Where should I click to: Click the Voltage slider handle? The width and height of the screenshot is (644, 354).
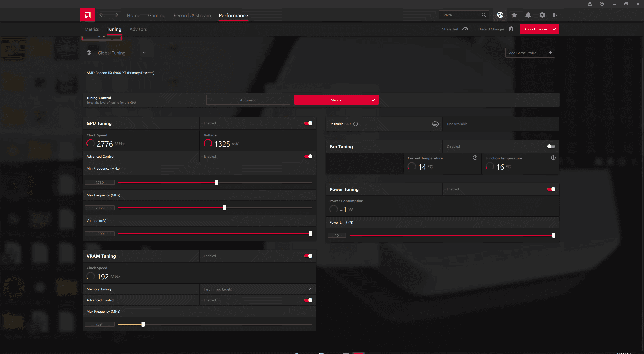tap(311, 234)
